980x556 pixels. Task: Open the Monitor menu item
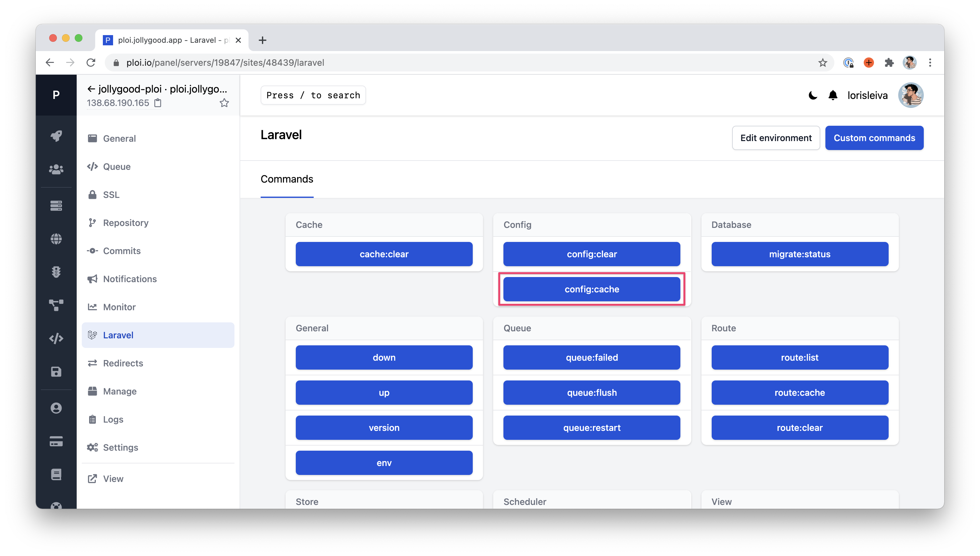pos(158,307)
